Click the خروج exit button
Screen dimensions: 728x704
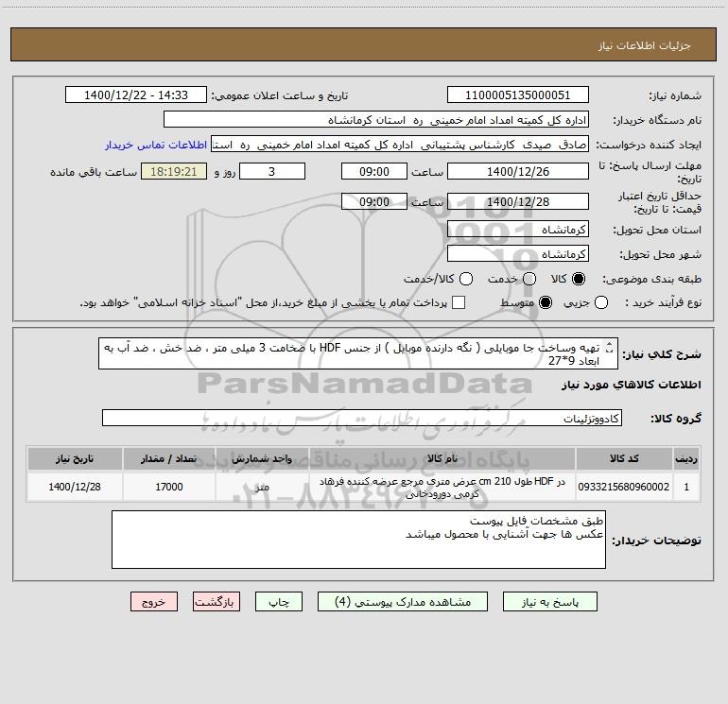(x=154, y=602)
